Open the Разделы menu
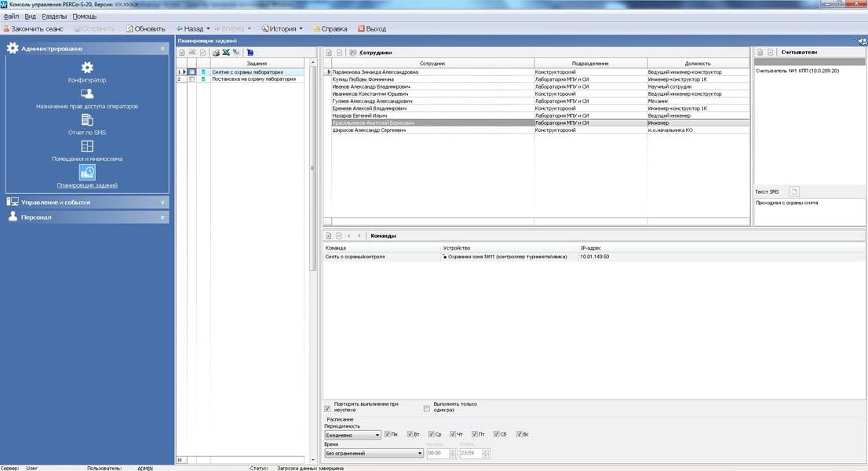 point(53,16)
